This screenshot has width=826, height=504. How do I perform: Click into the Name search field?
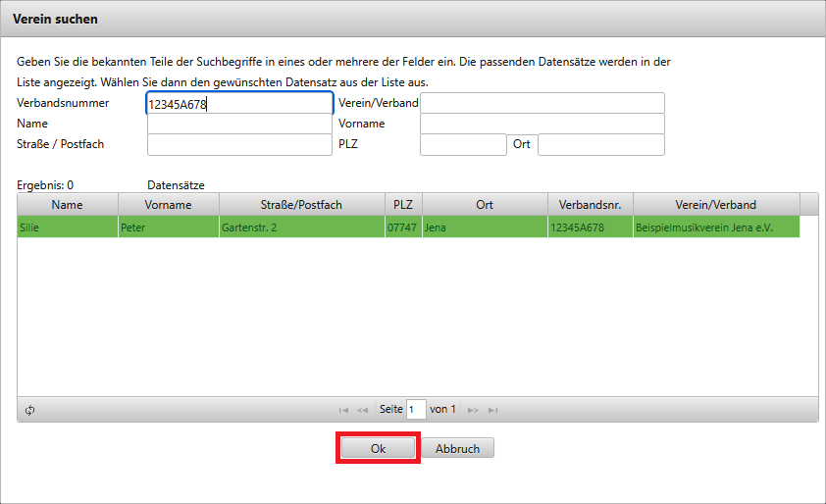coord(239,125)
